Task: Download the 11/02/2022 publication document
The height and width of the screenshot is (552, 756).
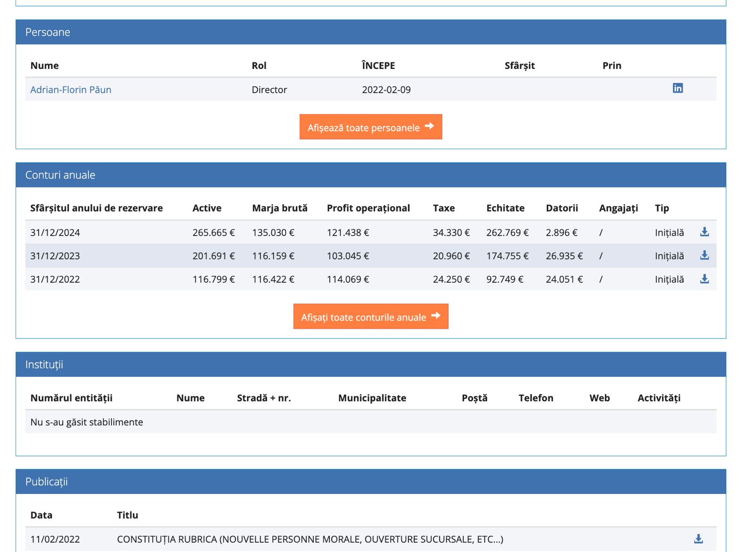Action: (698, 539)
